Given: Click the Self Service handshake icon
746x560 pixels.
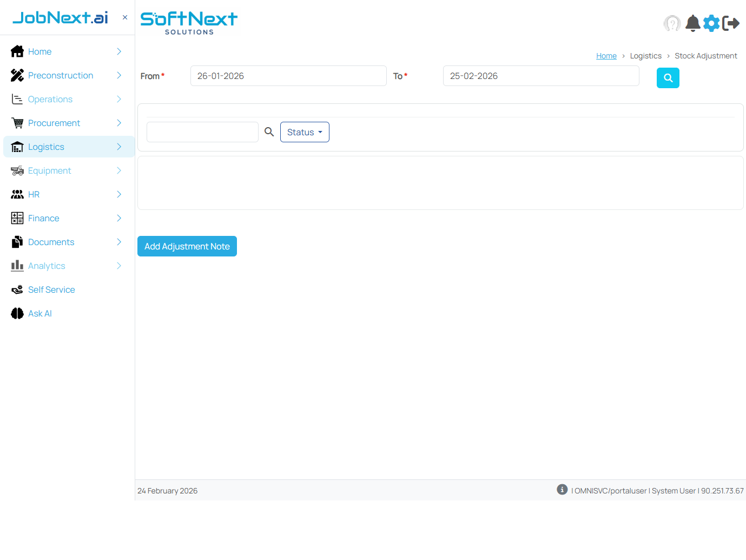Looking at the screenshot, I should coord(17,289).
